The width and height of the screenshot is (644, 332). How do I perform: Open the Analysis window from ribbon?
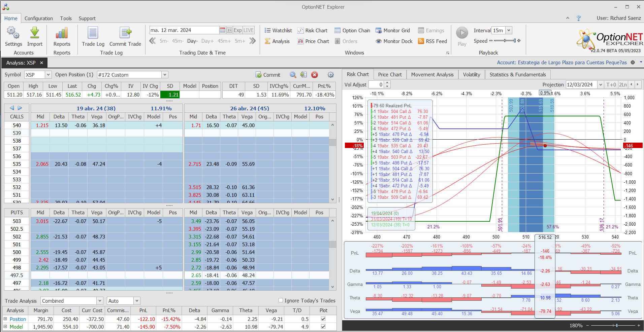(x=277, y=41)
